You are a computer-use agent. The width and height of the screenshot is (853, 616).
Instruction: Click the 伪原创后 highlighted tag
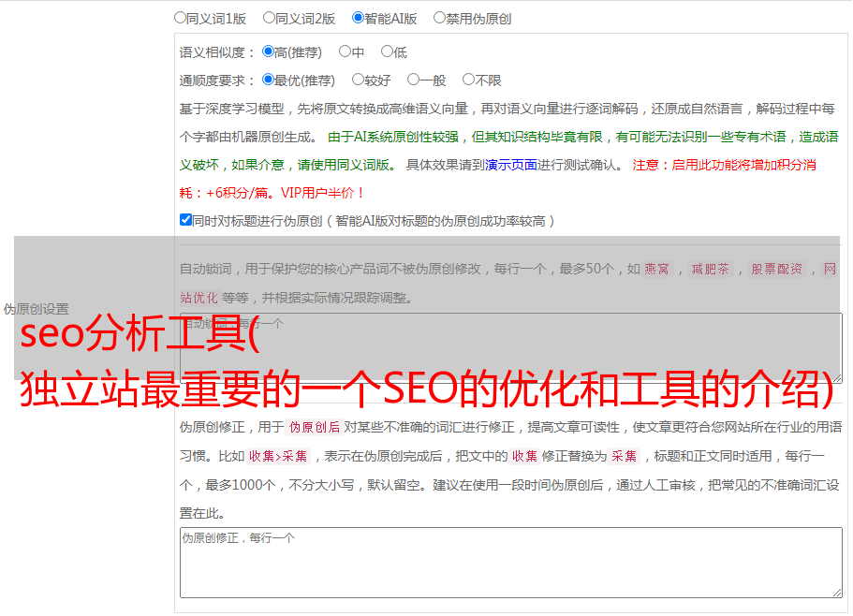pos(315,427)
